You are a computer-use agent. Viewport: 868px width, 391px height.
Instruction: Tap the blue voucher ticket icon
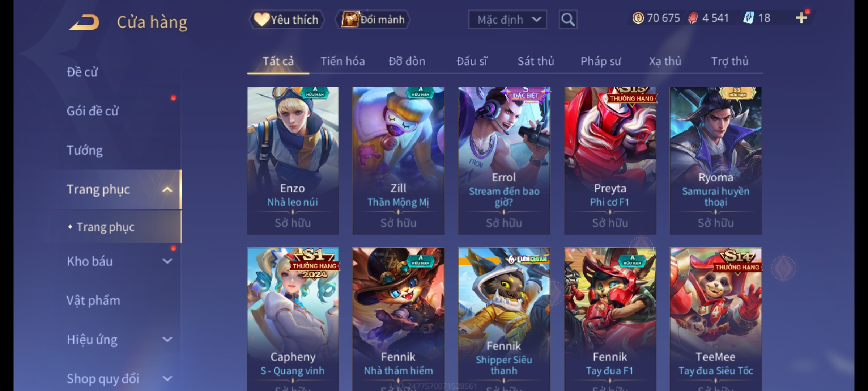[x=748, y=18]
